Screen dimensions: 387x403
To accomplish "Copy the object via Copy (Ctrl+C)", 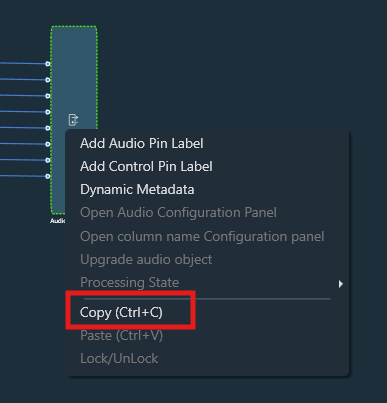I will [121, 313].
